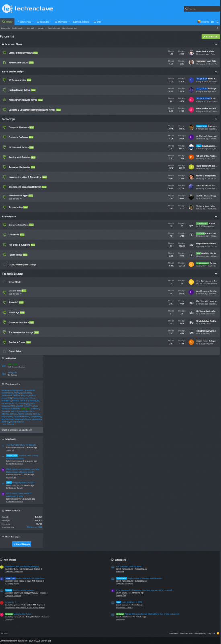Image resolution: width=221 pixels, height=644 pixels.
Task: Click the Mobile Phone Buying Advice icon
Action: pyautogui.click(x=4, y=100)
